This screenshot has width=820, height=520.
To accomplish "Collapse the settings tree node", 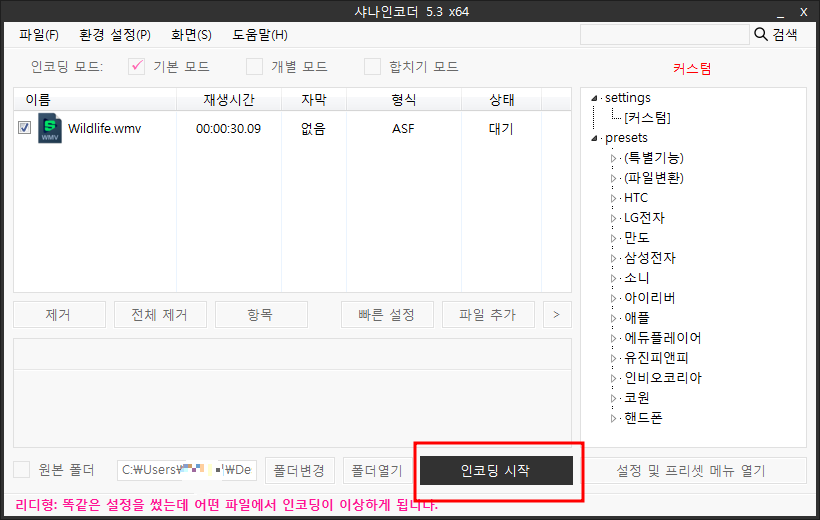I will coord(595,98).
